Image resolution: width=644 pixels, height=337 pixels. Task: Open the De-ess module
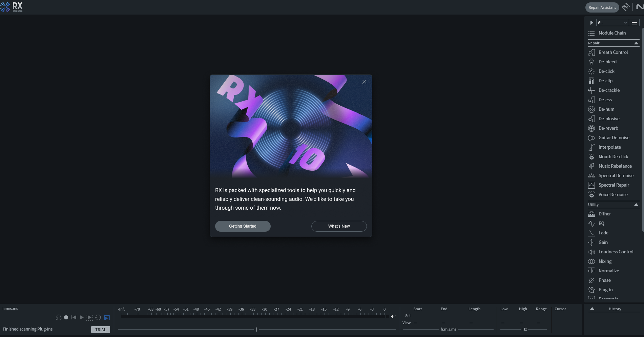pyautogui.click(x=613, y=100)
